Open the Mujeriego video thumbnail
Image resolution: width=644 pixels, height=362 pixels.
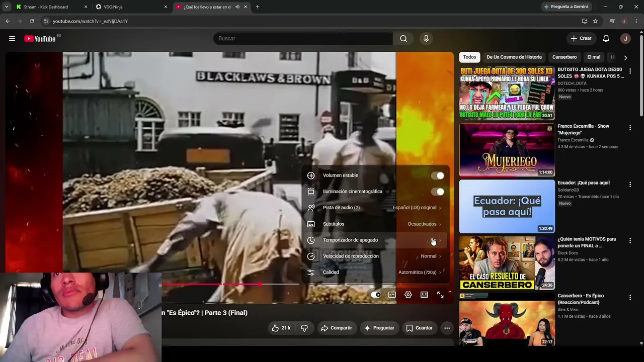click(x=507, y=150)
